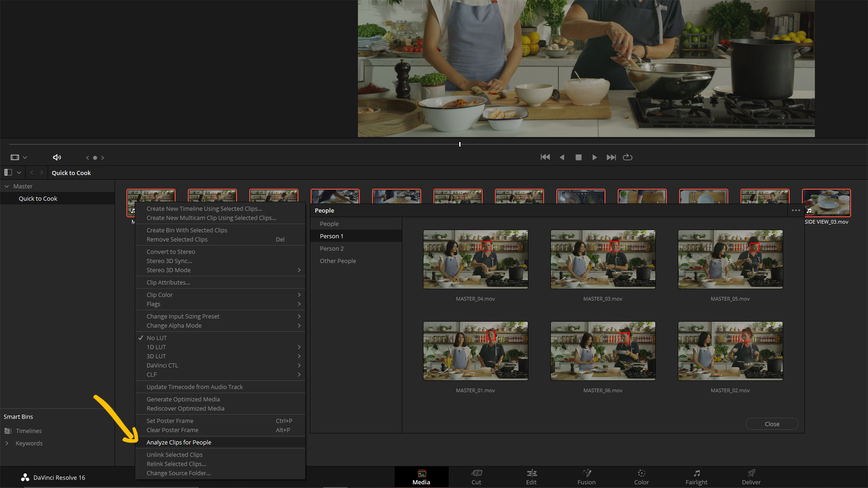Screen dimensions: 868x488
Task: Close the People window
Action: (x=772, y=424)
